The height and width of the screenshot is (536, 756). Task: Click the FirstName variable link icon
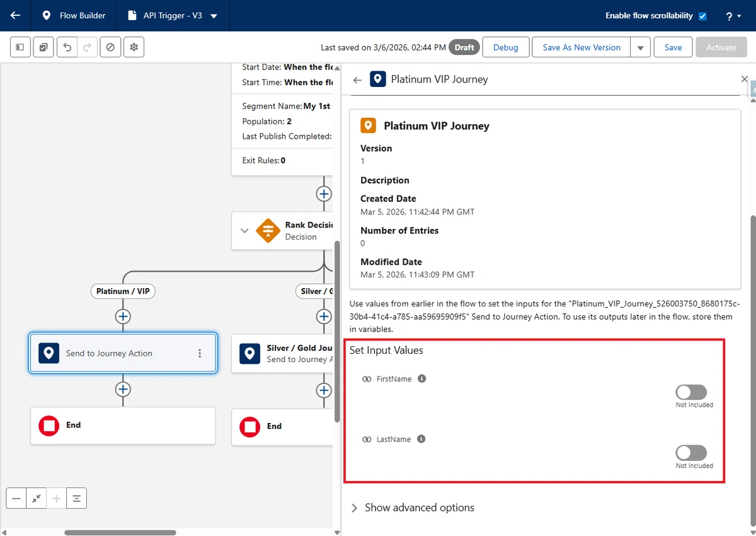coord(367,379)
